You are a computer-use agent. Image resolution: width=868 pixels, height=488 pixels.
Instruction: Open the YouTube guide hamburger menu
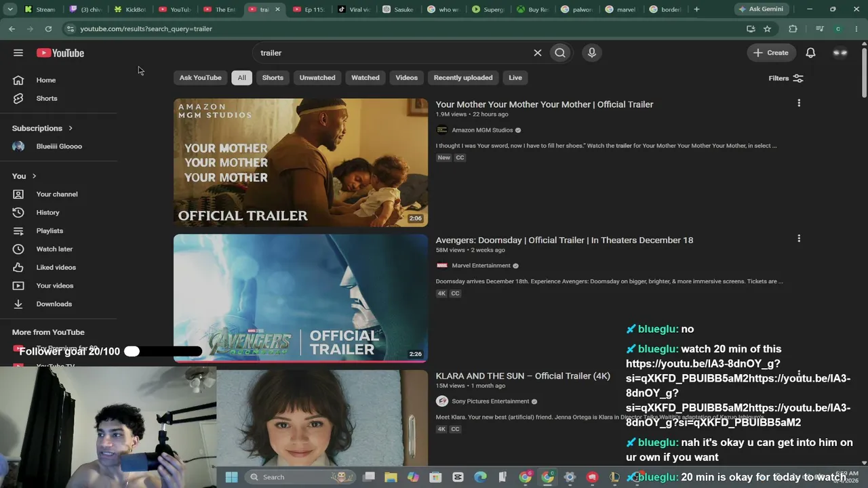18,53
